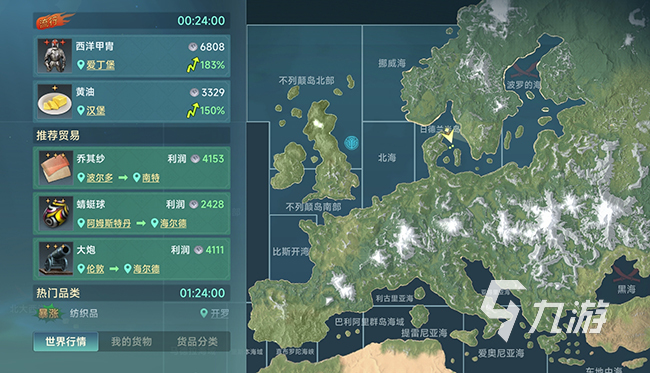The image size is (650, 373).
Task: Click the 00:24:00 trend timer
Action: click(201, 21)
